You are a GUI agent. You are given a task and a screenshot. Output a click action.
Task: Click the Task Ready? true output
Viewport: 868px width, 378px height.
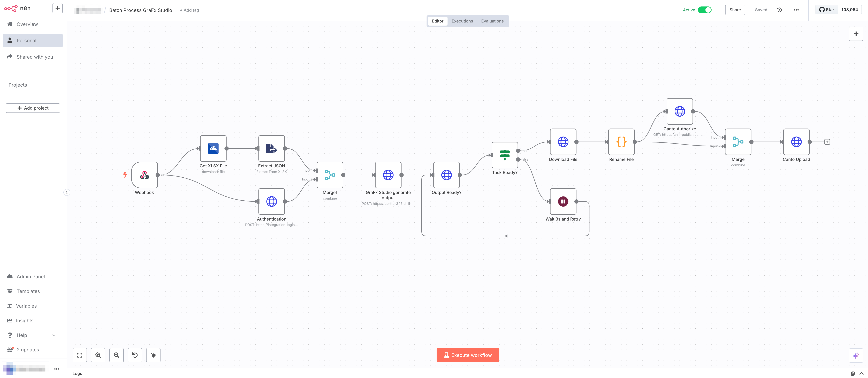click(x=518, y=151)
